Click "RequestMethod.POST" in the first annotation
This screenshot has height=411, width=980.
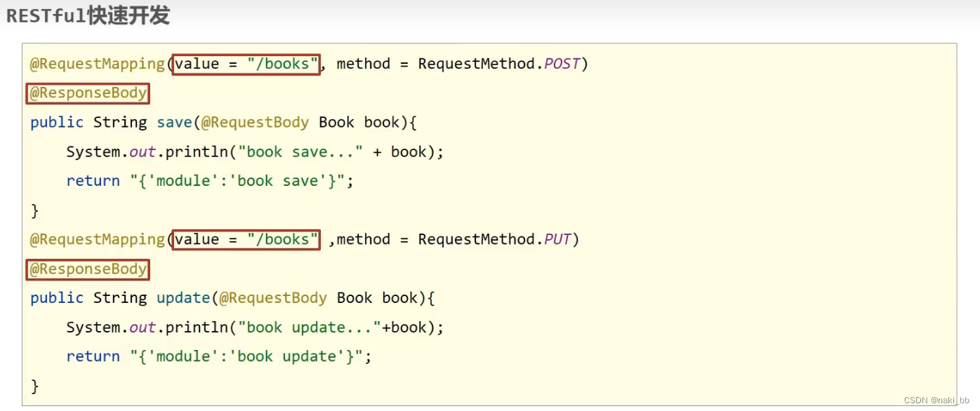499,64
